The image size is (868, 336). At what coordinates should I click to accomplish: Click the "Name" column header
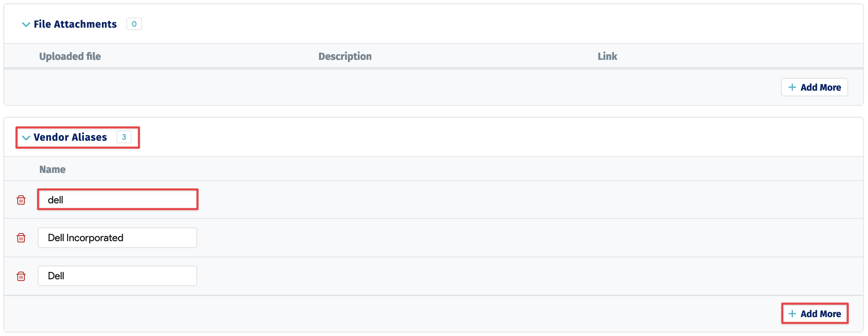[52, 169]
